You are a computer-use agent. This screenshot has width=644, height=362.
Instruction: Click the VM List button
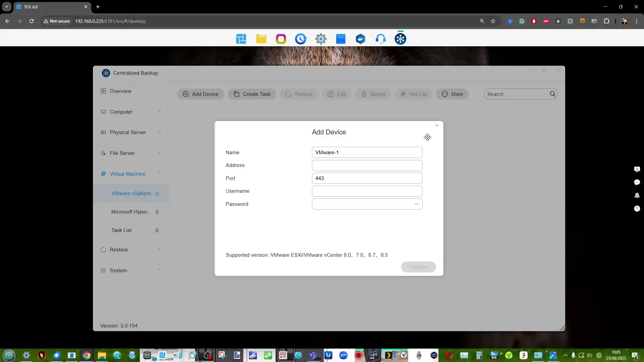[x=414, y=94]
